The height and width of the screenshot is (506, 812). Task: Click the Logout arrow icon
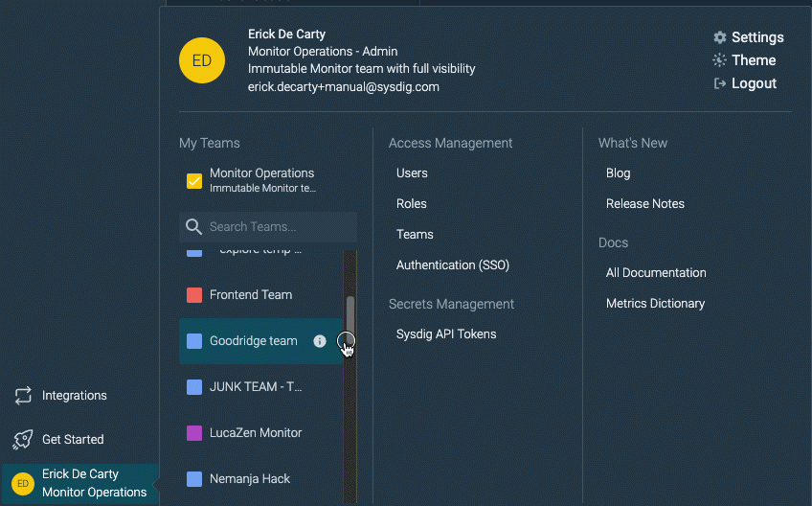pos(720,83)
